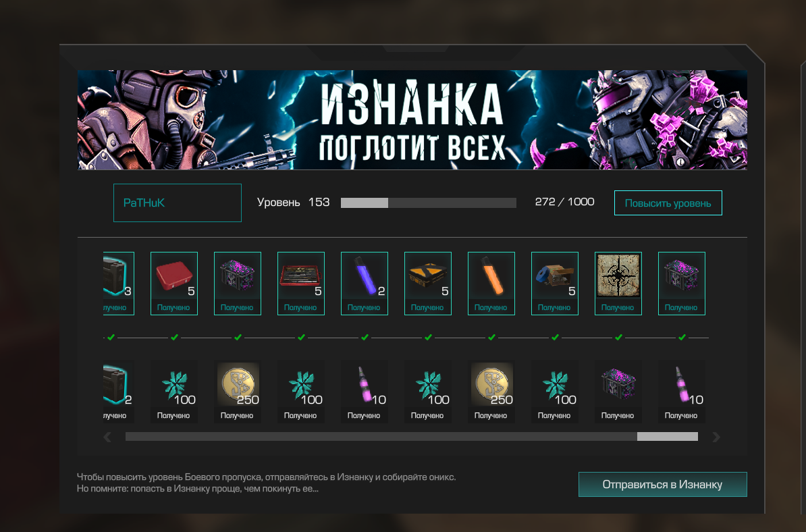Screen dimensions: 806x532
Task: Select the bottom row onyx crystal chest
Action: 618,392
